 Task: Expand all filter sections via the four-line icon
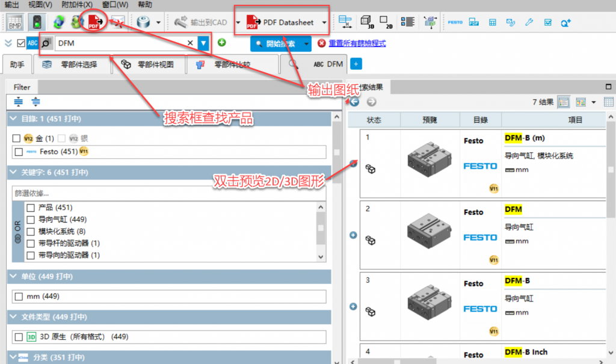(19, 102)
